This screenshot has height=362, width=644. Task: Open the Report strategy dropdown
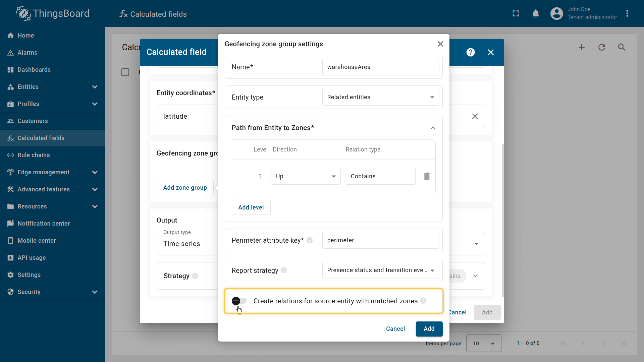(380, 270)
